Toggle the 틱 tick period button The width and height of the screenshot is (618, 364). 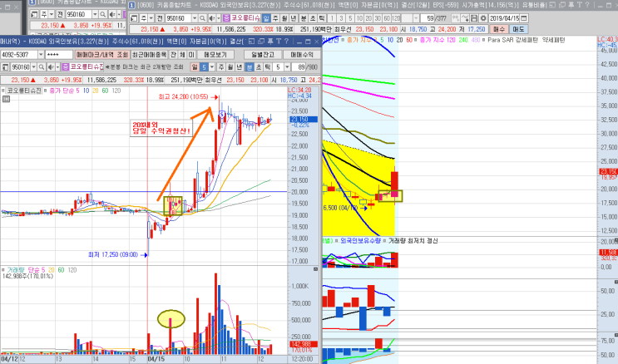tap(267, 67)
